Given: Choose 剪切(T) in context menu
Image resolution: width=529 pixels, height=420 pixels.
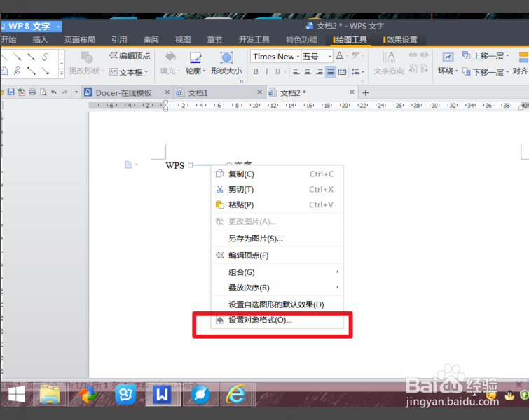Looking at the screenshot, I should (x=277, y=189).
